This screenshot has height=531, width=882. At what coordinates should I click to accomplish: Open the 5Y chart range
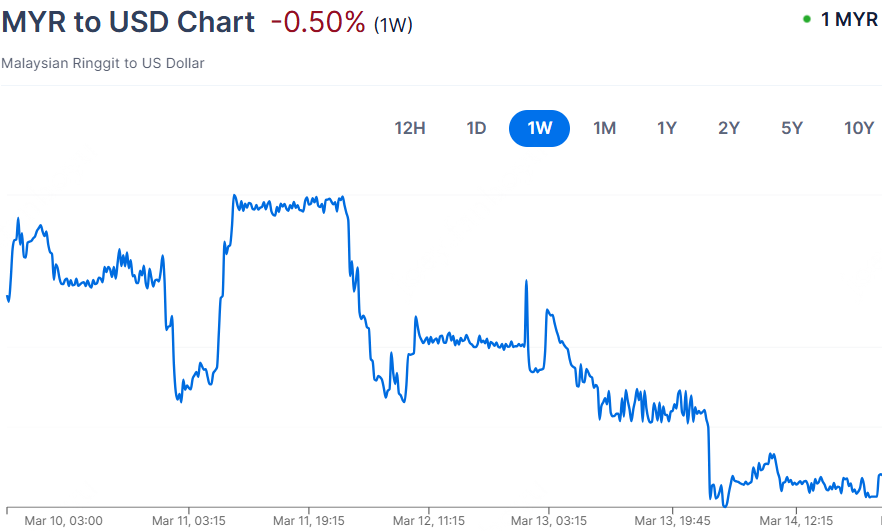click(792, 128)
